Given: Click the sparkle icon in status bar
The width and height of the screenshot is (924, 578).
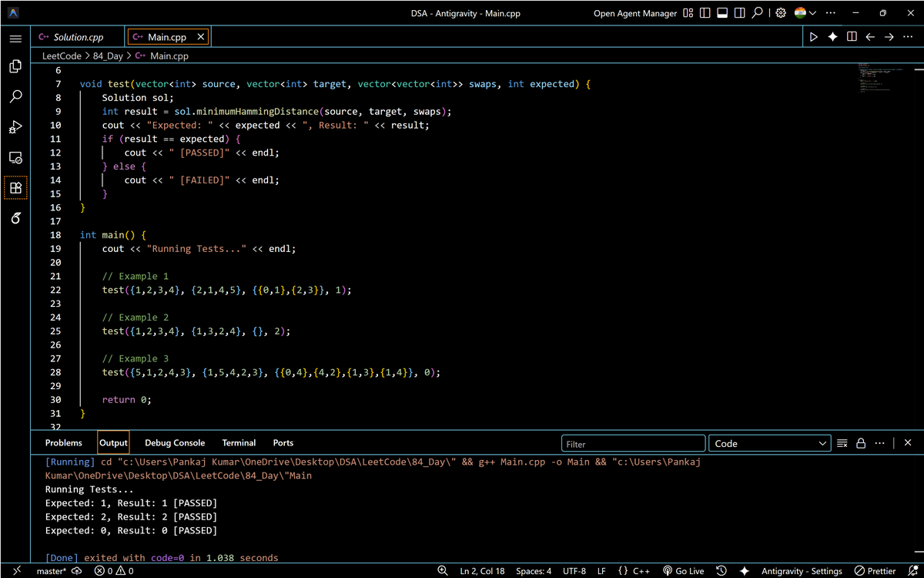Looking at the screenshot, I should tap(744, 571).
